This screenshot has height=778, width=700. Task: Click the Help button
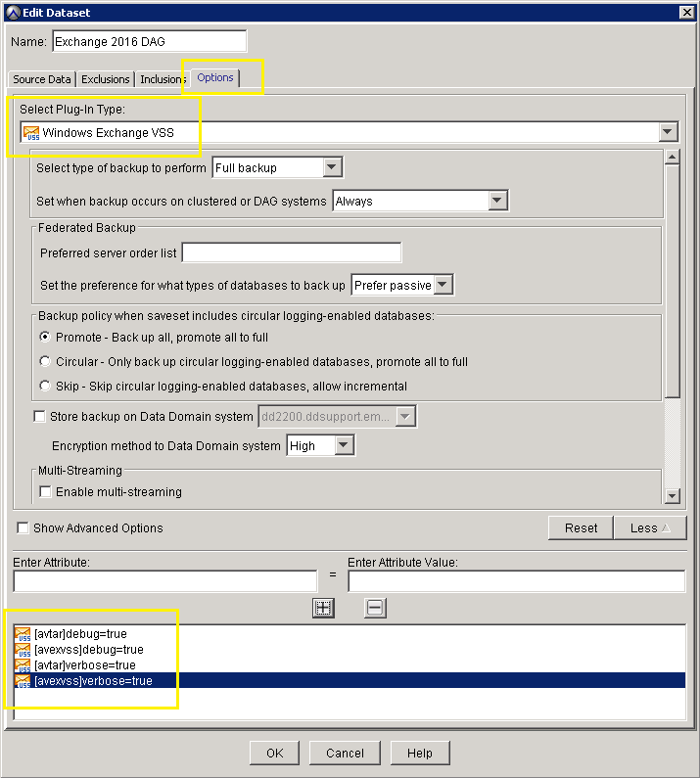[x=420, y=754]
